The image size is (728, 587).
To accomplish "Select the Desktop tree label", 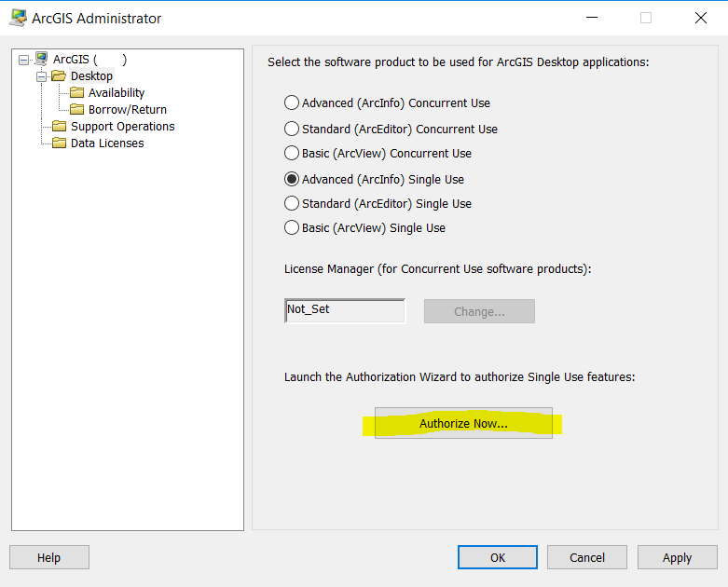I will point(91,76).
